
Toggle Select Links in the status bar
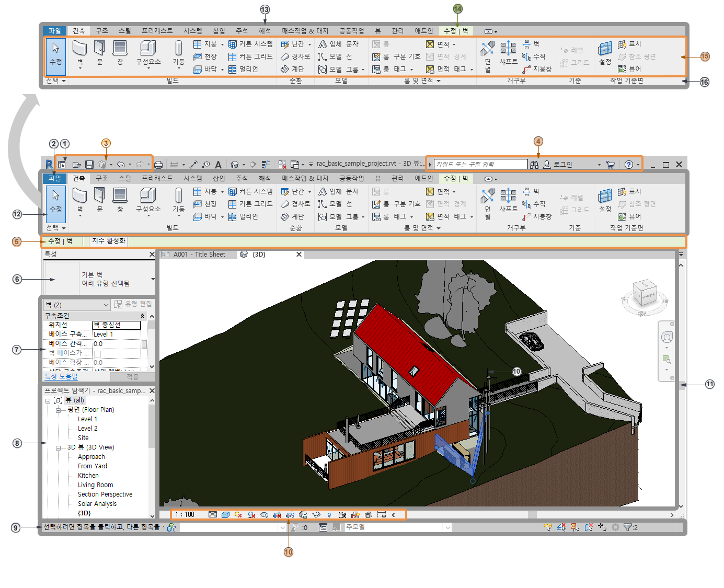click(x=547, y=527)
